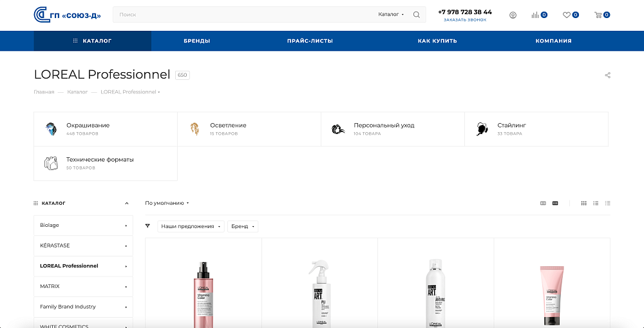Click the 650 product count badge
The width and height of the screenshot is (644, 328).
coord(182,75)
